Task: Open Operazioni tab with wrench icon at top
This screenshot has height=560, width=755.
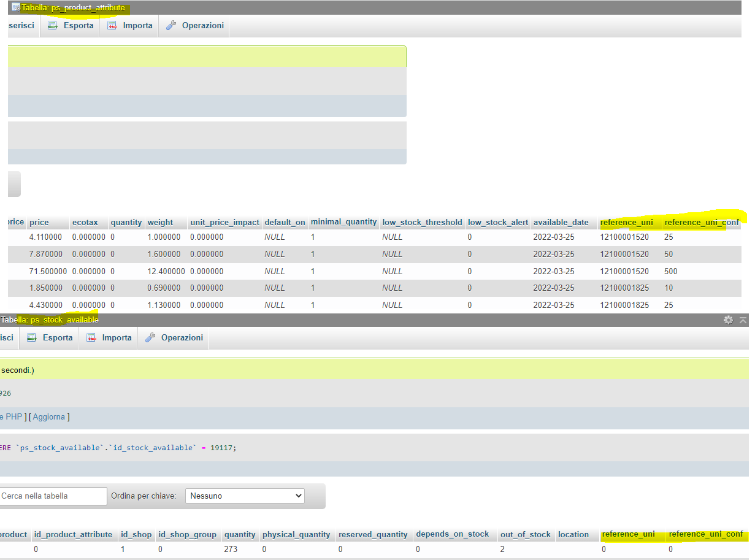Action: [194, 26]
